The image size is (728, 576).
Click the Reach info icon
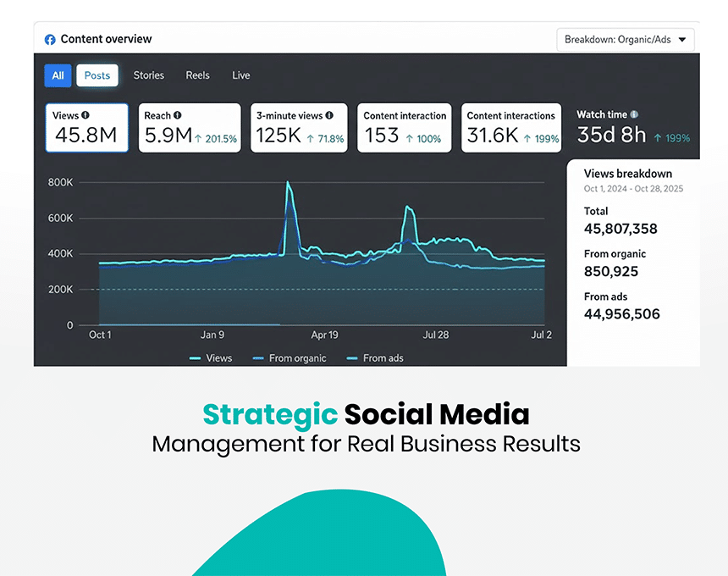point(178,115)
